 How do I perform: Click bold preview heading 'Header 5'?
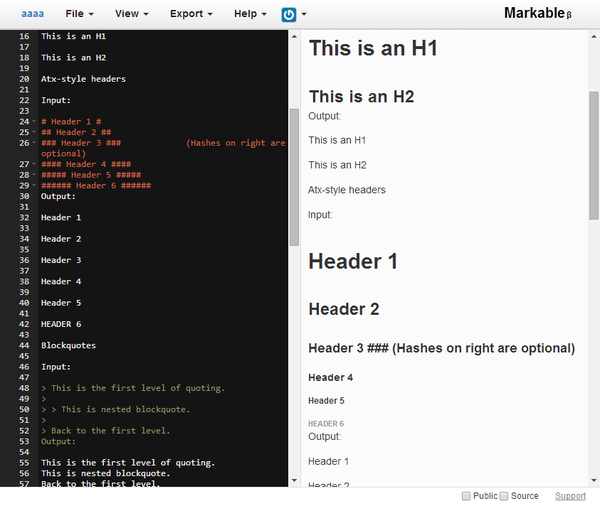click(x=326, y=401)
